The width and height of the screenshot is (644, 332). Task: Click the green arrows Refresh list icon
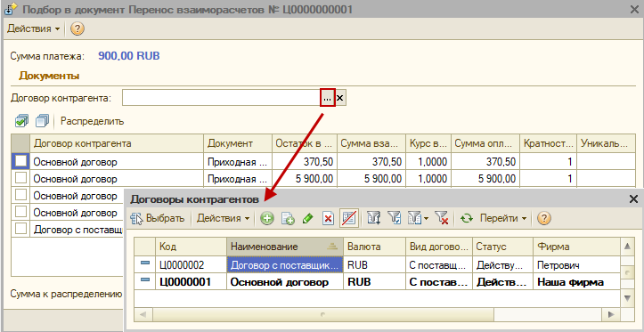point(467,219)
